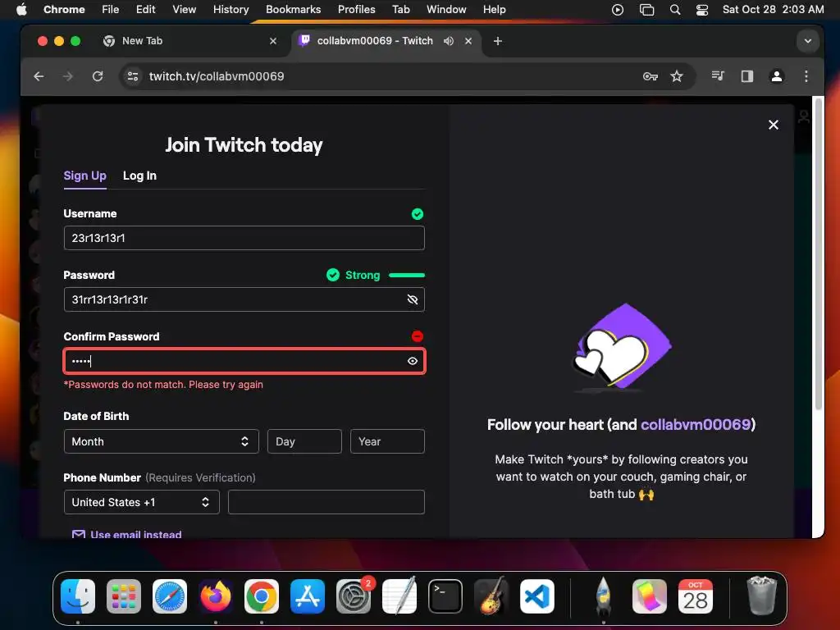This screenshot has width=840, height=630.
Task: Open the Bookmarks menu
Action: tap(293, 10)
